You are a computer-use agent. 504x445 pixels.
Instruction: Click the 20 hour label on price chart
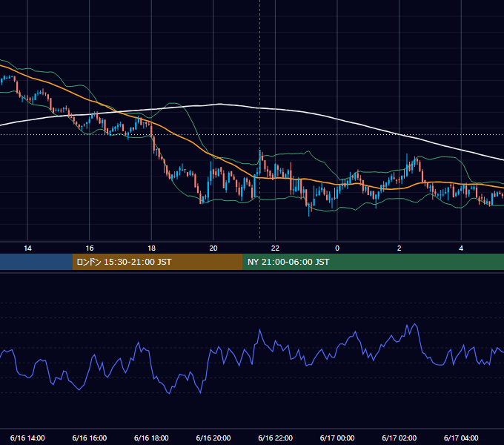click(x=213, y=248)
